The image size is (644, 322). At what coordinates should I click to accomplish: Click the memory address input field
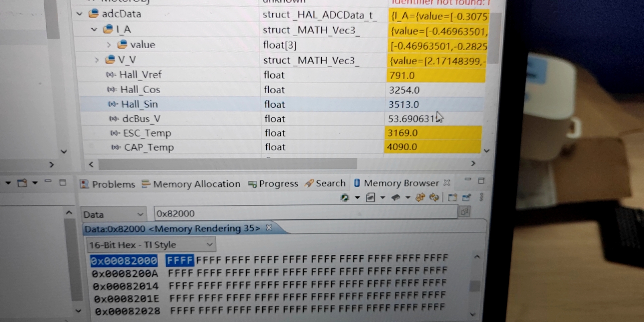[306, 213]
